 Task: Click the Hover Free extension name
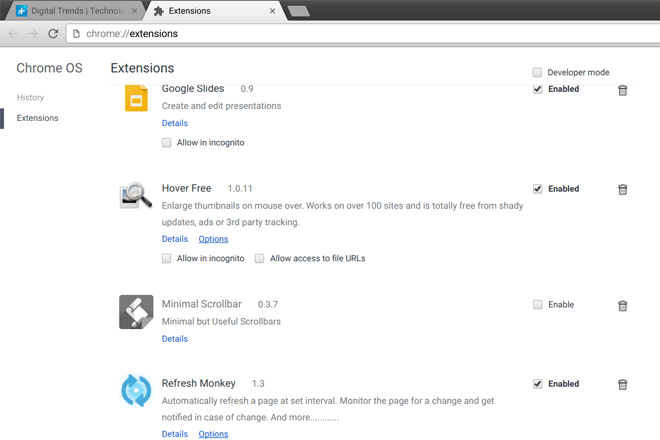(186, 188)
